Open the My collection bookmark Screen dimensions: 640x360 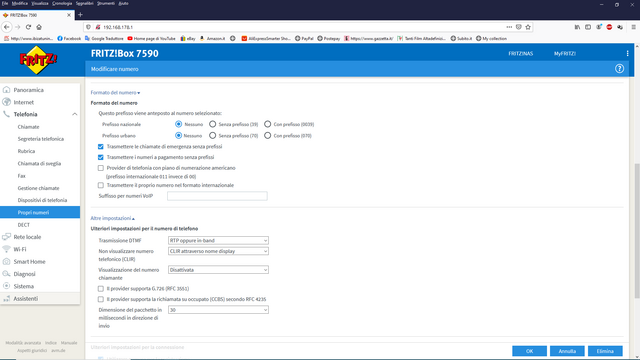tap(491, 38)
